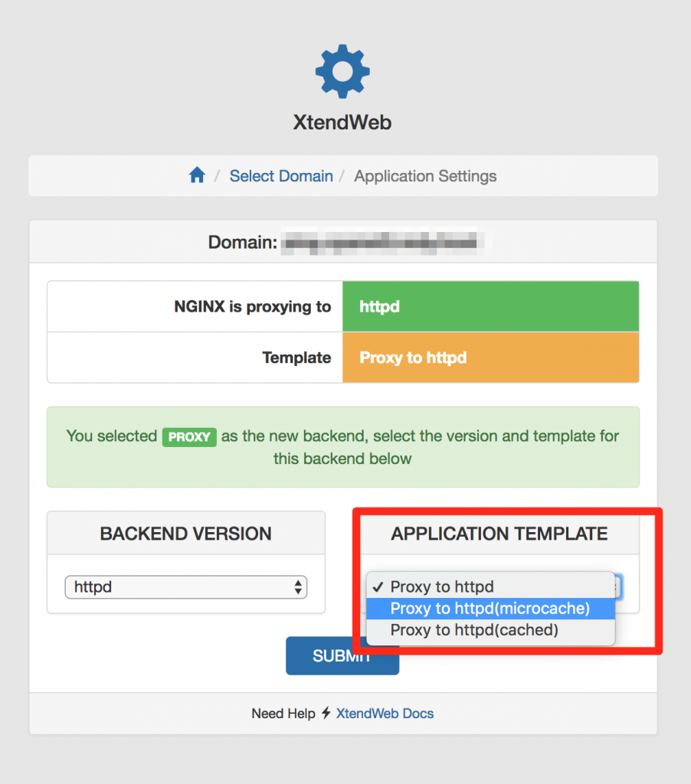Select Proxy to httpd(microcache) option
The image size is (691, 784).
[490, 609]
